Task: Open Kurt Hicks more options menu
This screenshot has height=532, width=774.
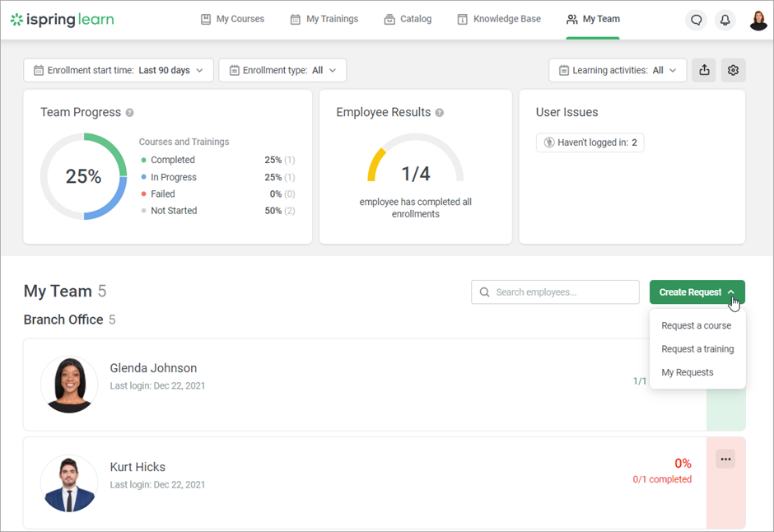Action: coord(725,459)
